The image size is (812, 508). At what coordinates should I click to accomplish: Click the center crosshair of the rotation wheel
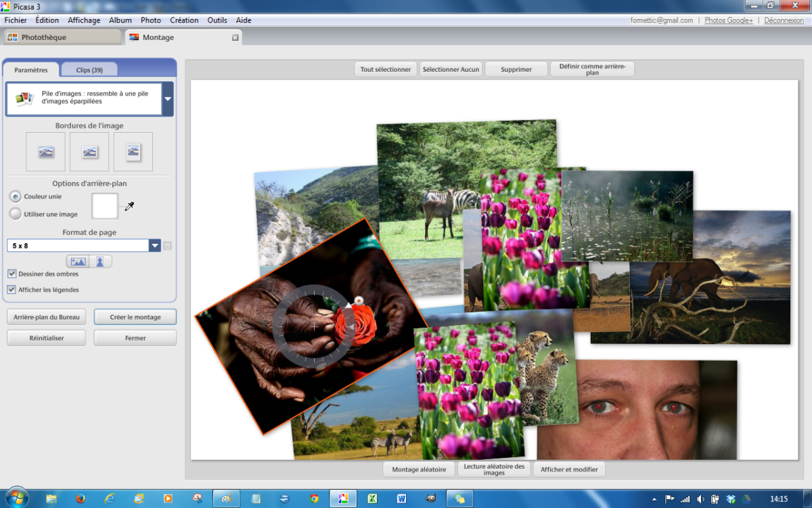click(x=315, y=327)
